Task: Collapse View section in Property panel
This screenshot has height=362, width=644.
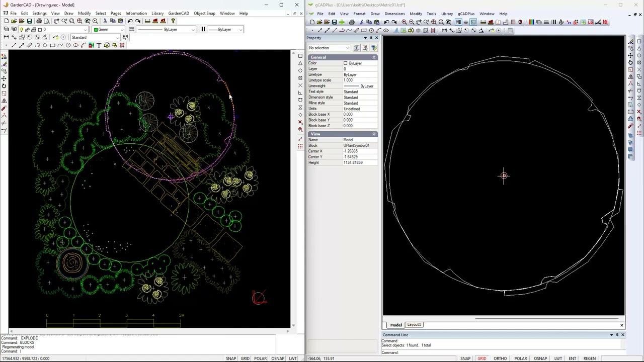Action: pos(374,134)
